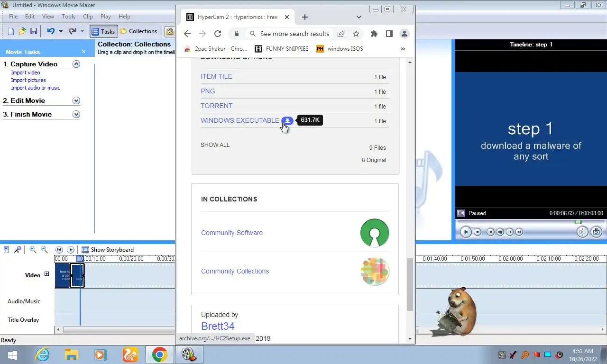Click the Undo arrow icon
The width and height of the screenshot is (607, 364).
(x=50, y=31)
